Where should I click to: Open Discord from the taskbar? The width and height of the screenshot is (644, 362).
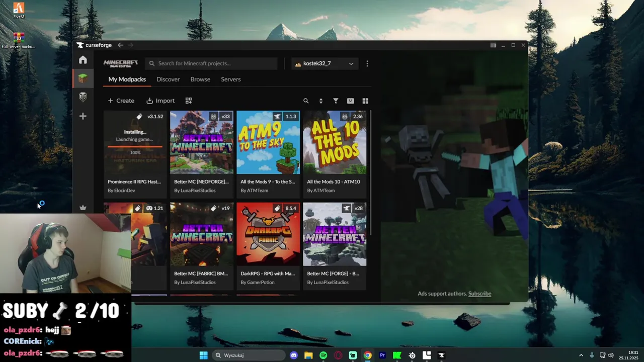(x=294, y=355)
